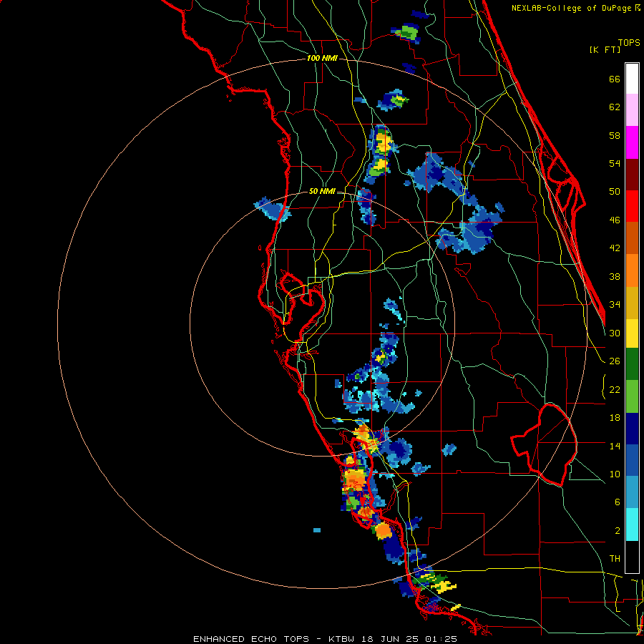
Task: Click the [K FT] units label
Action: tap(605, 50)
